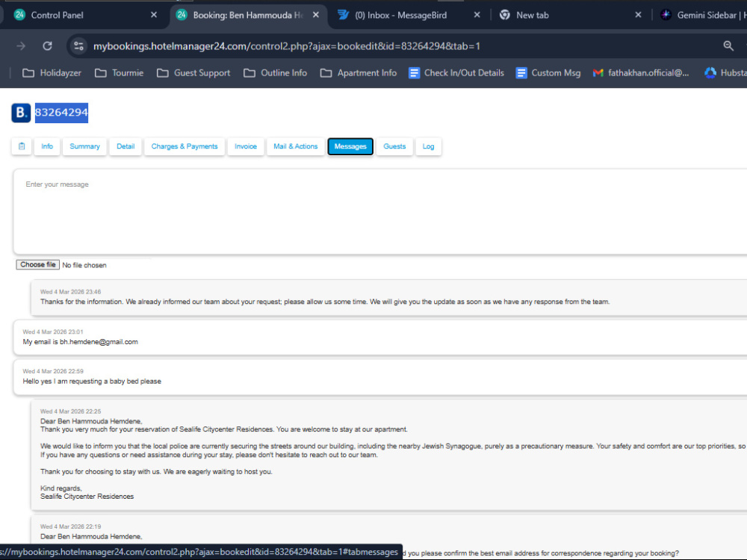
Task: Click the 'Wed 4 Mar 2026 23:46' timestamp
Action: 70,292
